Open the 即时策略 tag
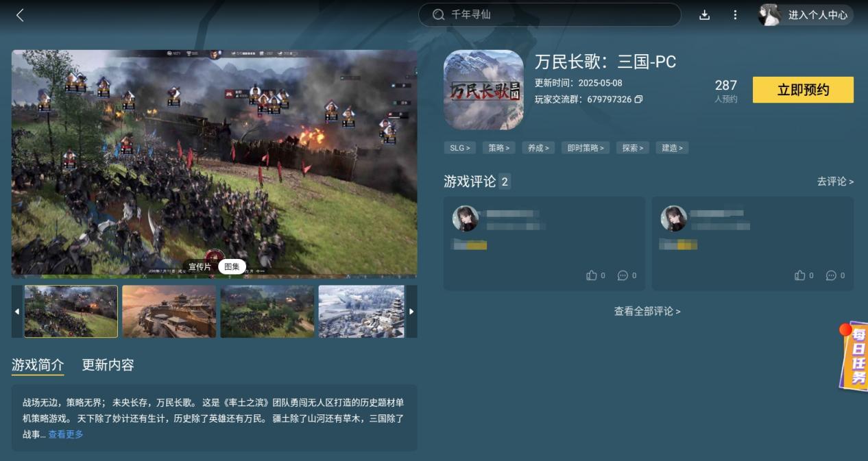The image size is (868, 461). point(586,147)
